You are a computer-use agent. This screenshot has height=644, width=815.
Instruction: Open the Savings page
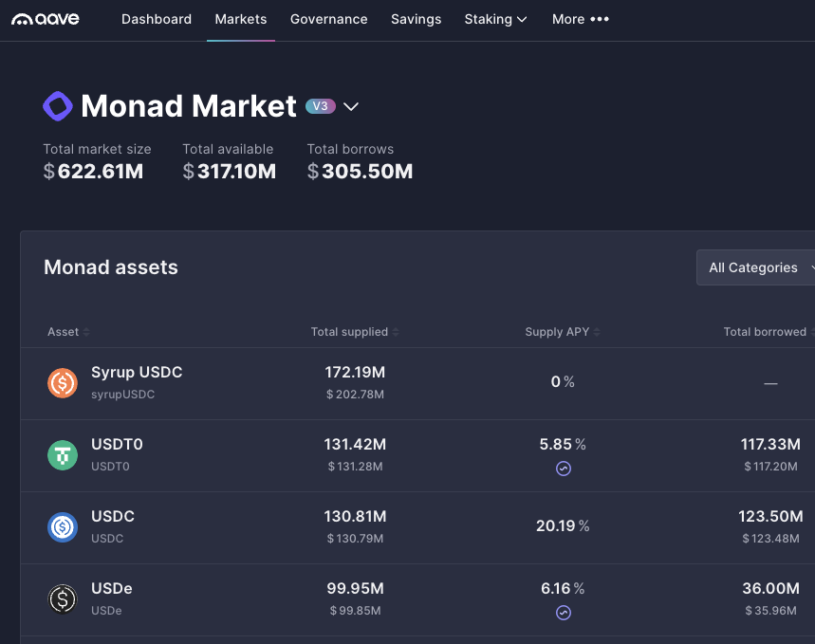[416, 19]
